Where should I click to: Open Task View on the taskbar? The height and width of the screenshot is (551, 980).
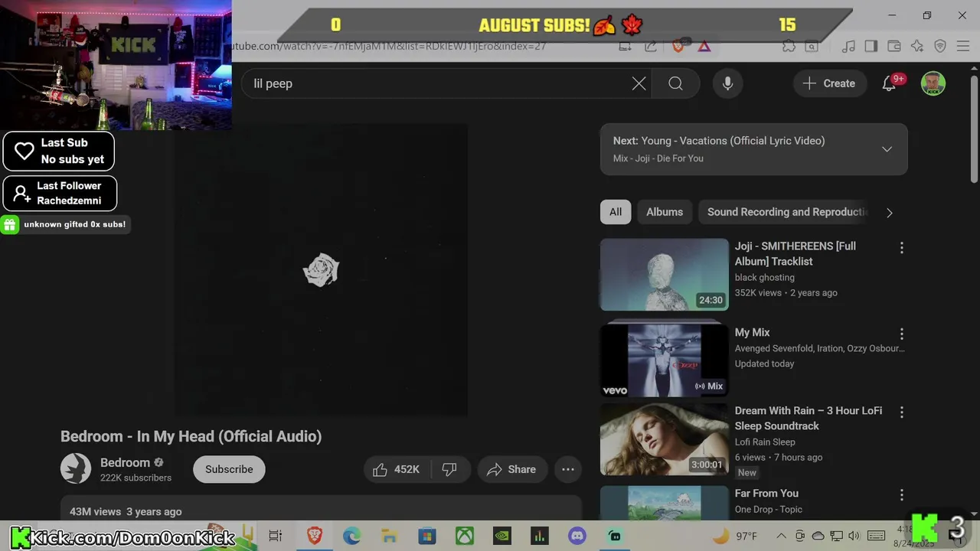point(276,536)
